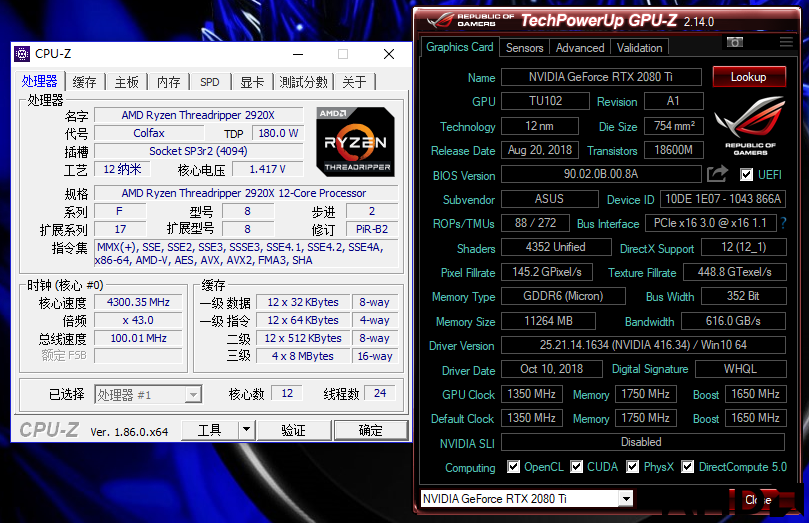Click the 倍频 x 43.0 value

(x=138, y=320)
